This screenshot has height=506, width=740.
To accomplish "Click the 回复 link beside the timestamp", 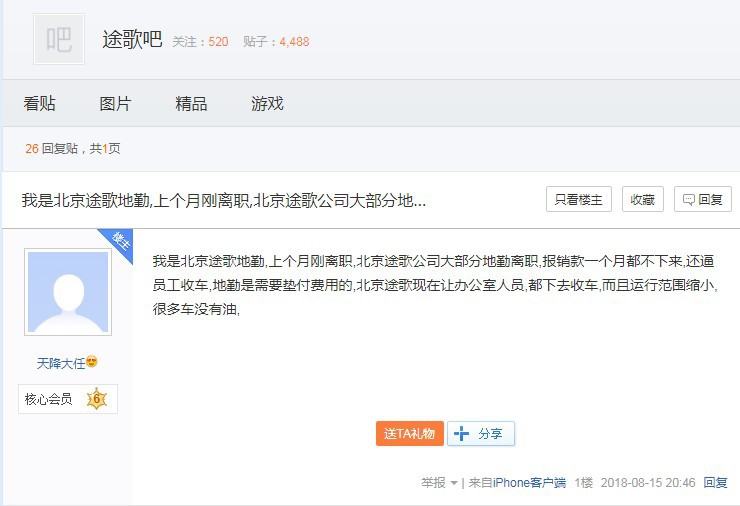I will (x=715, y=482).
